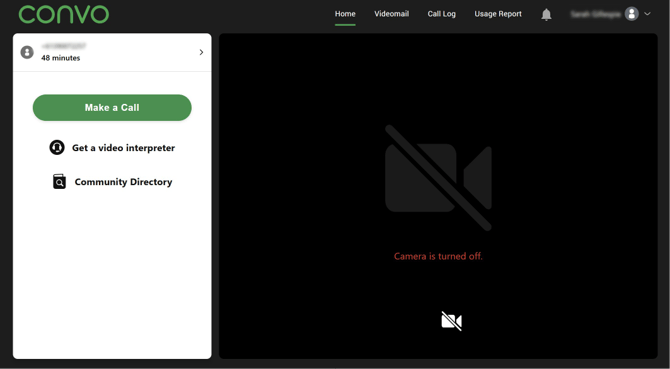
Task: Open the Videomail tab
Action: click(x=391, y=14)
